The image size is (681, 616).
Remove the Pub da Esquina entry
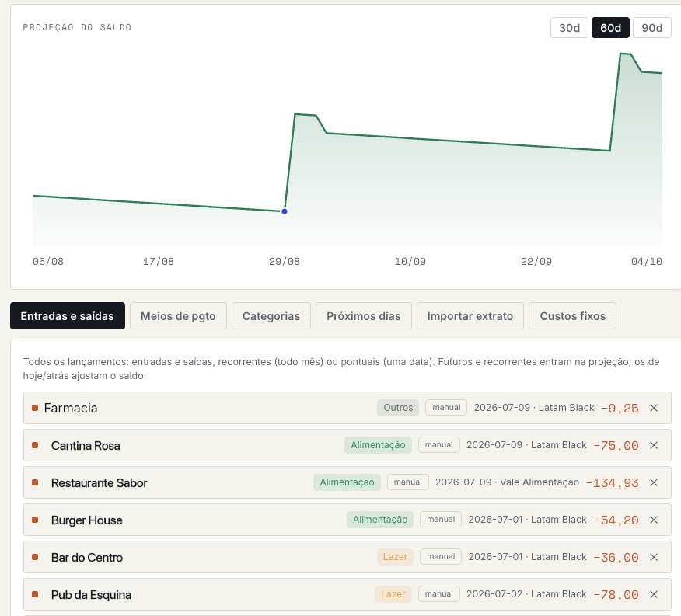pyautogui.click(x=654, y=595)
